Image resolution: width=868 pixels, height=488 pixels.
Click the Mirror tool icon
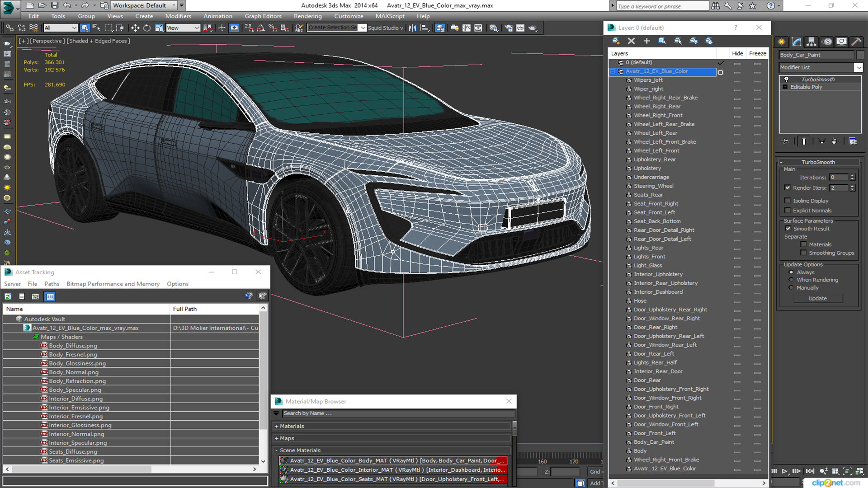coord(413,28)
